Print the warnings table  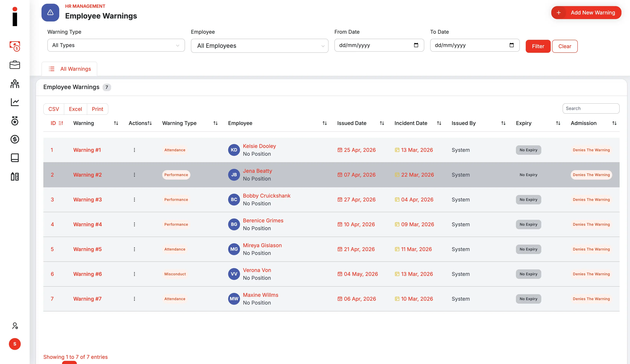click(x=97, y=109)
